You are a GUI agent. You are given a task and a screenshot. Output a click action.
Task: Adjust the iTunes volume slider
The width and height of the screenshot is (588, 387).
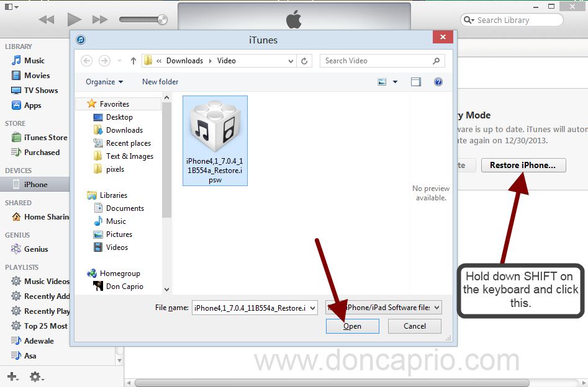pyautogui.click(x=143, y=19)
